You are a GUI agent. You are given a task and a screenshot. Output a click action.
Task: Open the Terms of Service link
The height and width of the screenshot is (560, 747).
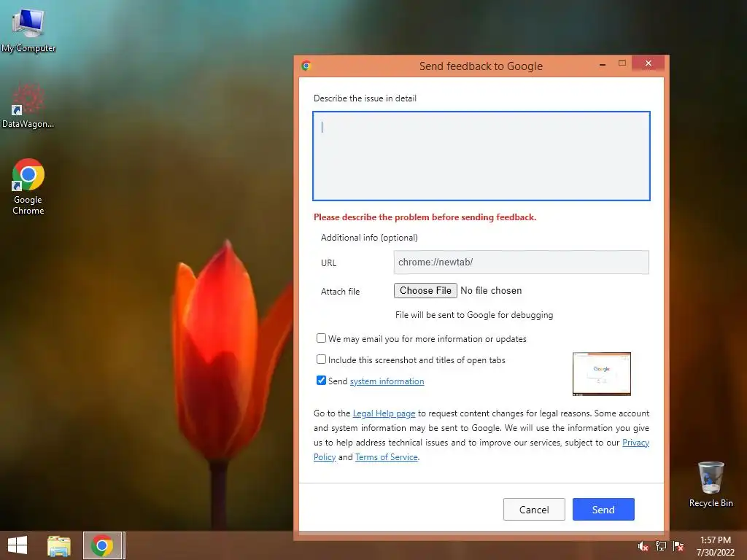coord(387,457)
